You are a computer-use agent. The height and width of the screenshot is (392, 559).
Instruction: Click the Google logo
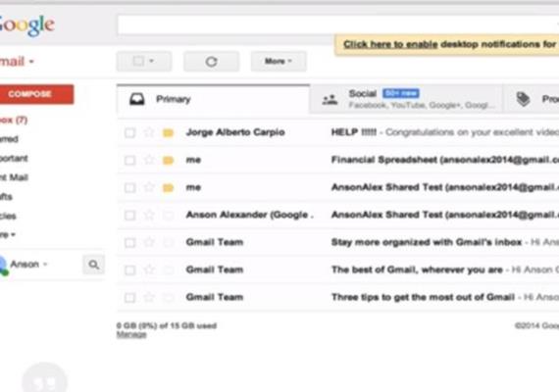tap(25, 24)
